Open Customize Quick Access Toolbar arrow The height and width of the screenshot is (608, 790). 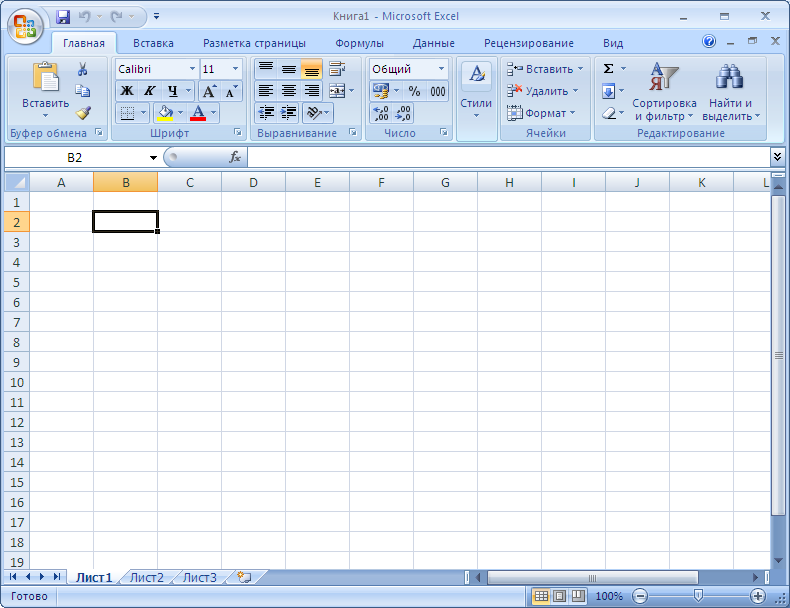click(157, 17)
